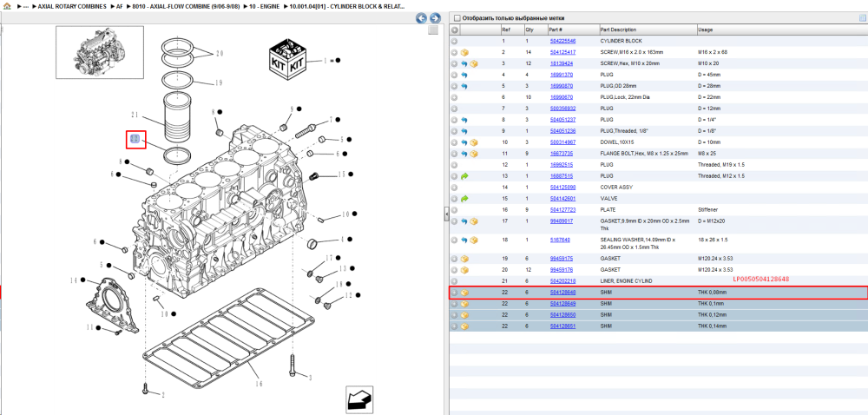This screenshot has height=415, width=868.
Task: Click the return arrow icon below diagram
Action: tap(359, 399)
